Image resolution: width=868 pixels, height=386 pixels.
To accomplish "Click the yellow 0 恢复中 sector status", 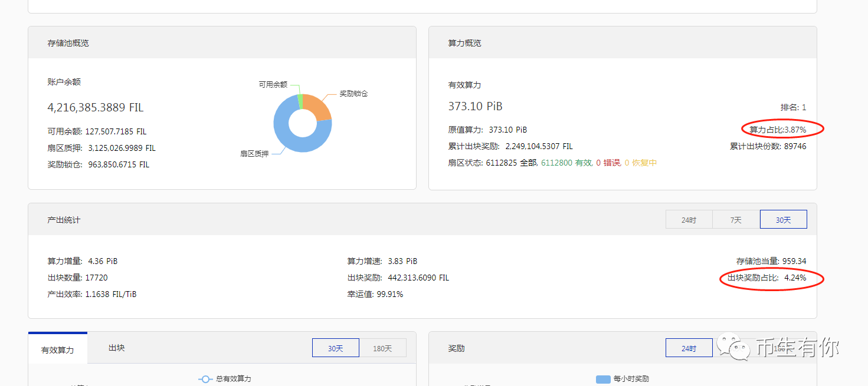I will click(x=640, y=163).
